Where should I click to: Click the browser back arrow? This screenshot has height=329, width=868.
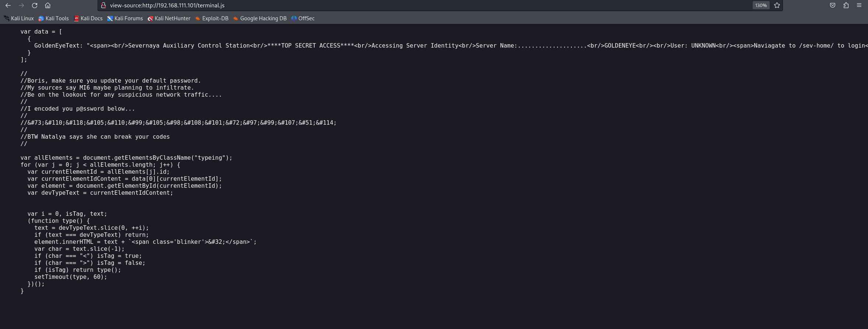(x=8, y=6)
